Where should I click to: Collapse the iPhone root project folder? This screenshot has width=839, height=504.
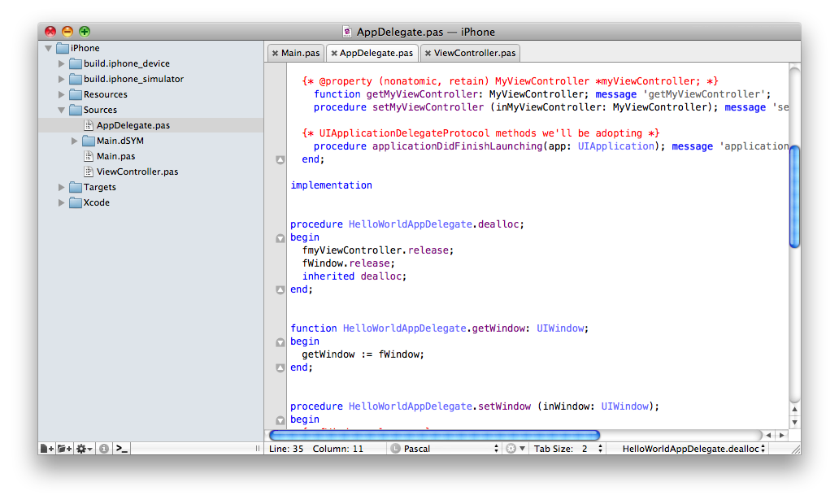[48, 48]
